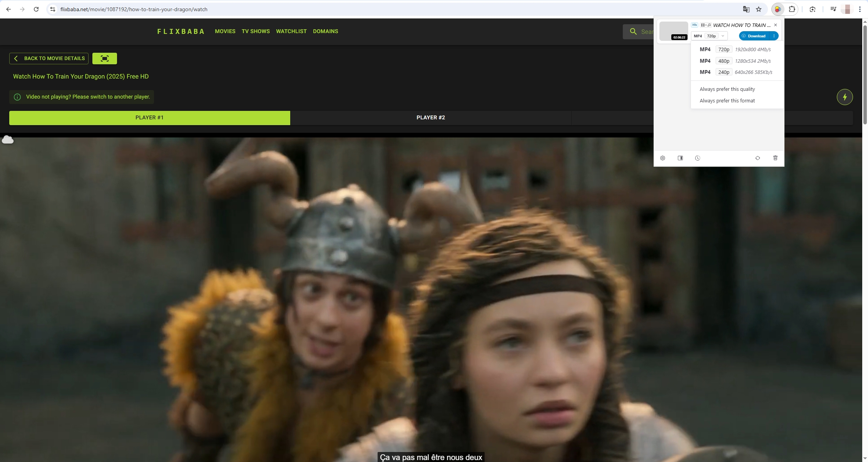This screenshot has width=868, height=462.
Task: Open the video downloader extension icon
Action: [x=778, y=9]
